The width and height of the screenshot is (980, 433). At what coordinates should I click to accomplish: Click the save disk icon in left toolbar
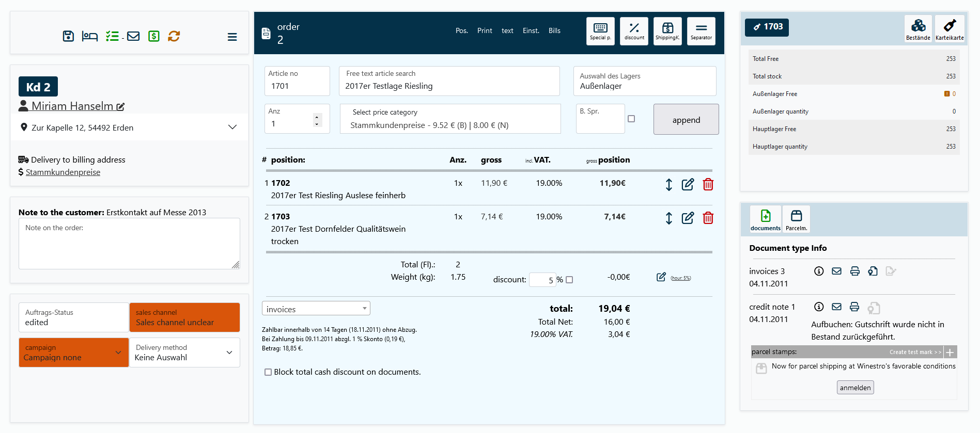(x=68, y=36)
